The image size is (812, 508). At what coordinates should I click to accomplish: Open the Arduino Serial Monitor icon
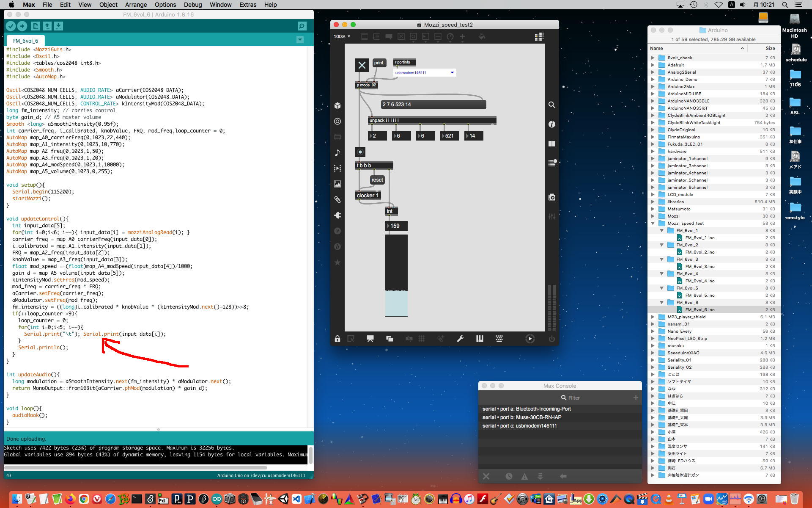point(302,26)
